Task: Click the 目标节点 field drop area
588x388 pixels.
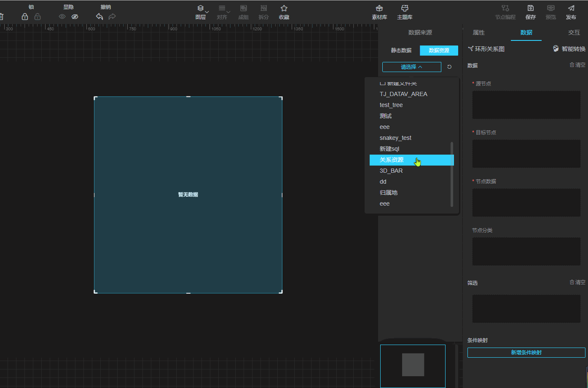Action: 526,154
